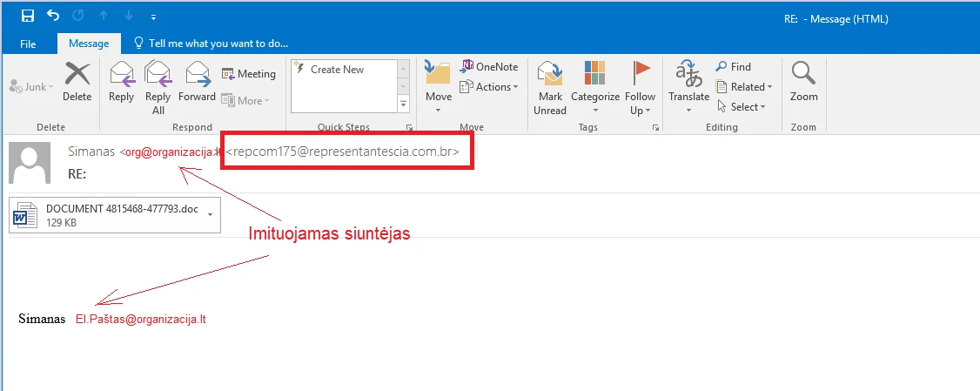Click the RE: subject line
The height and width of the screenshot is (391, 980).
[x=77, y=174]
